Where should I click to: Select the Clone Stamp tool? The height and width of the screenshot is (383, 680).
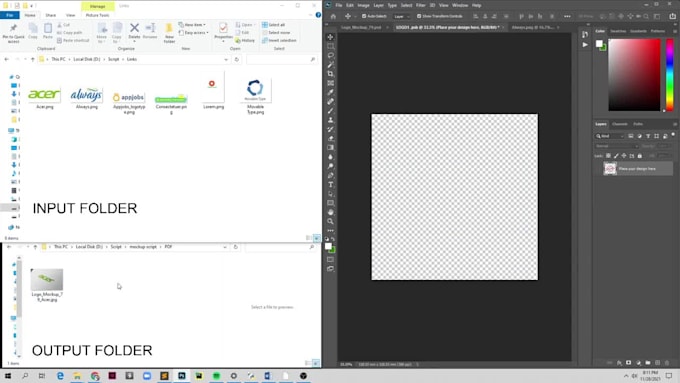pyautogui.click(x=330, y=120)
